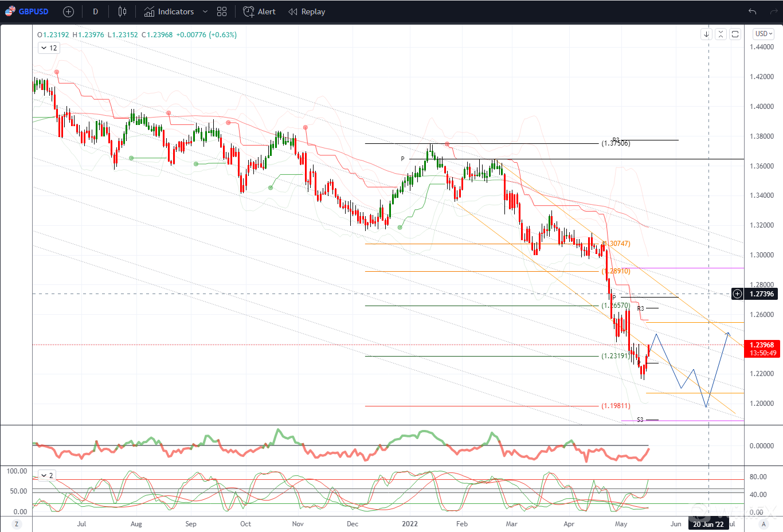Collapse the indicator legend showing 12
The height and width of the screenshot is (532, 783).
click(49, 48)
